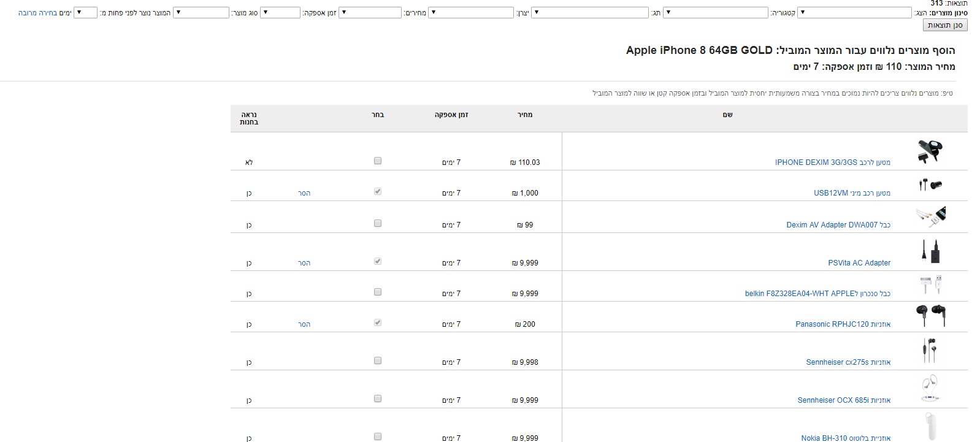Screen dimensions: 980x442
Task: Click the זמן אספקה column header
Action: (x=451, y=115)
